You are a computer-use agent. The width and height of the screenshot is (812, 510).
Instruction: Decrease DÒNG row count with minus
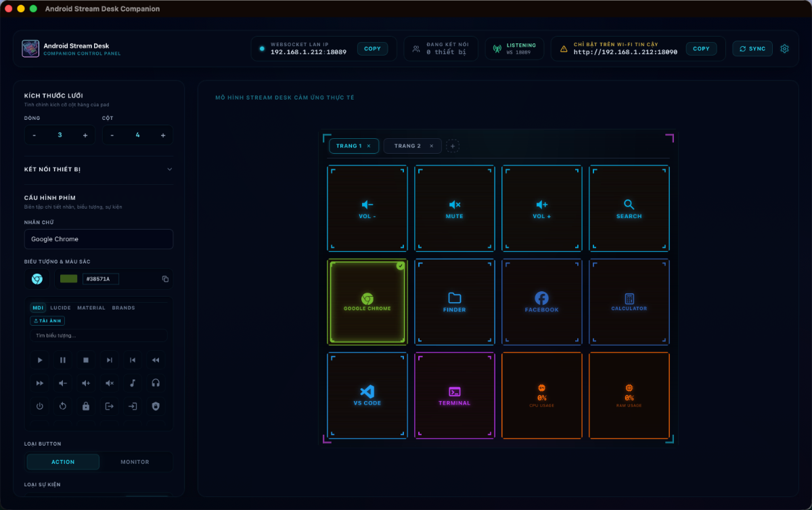pyautogui.click(x=35, y=135)
